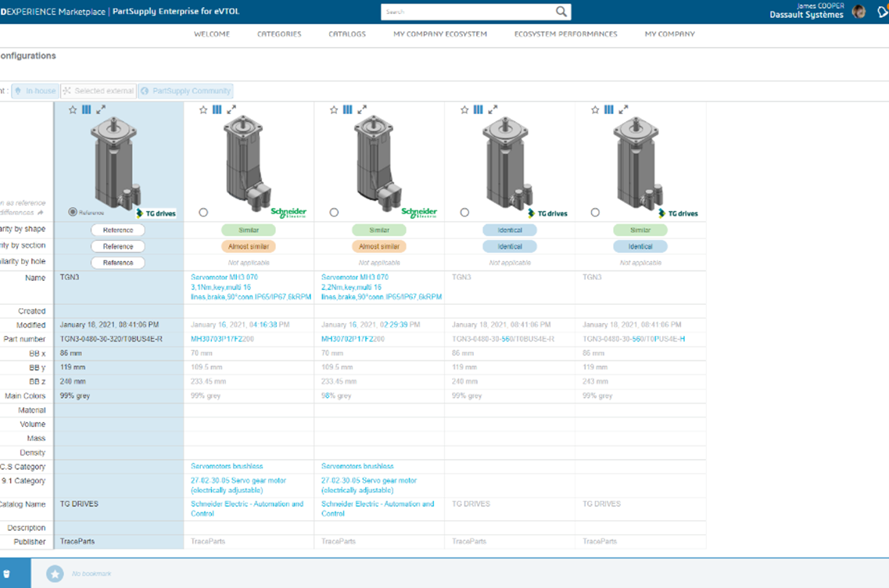Click the magnifier icon in the search bar

pos(561,12)
